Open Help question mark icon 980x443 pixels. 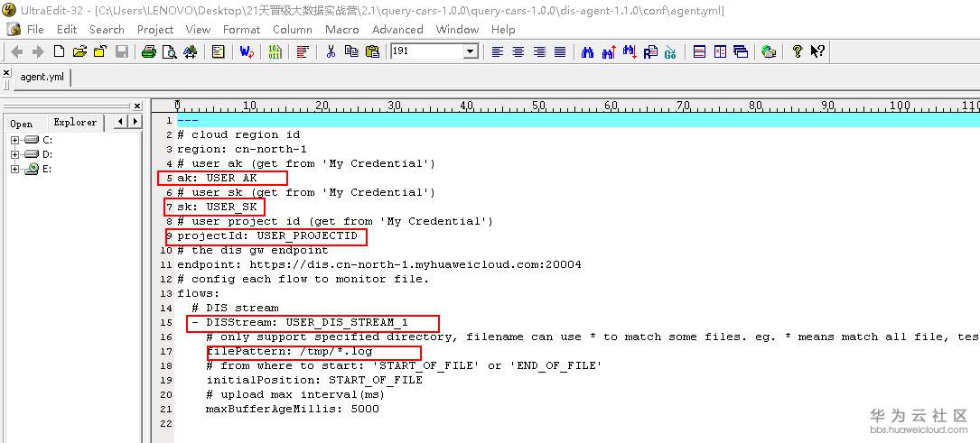coord(797,51)
